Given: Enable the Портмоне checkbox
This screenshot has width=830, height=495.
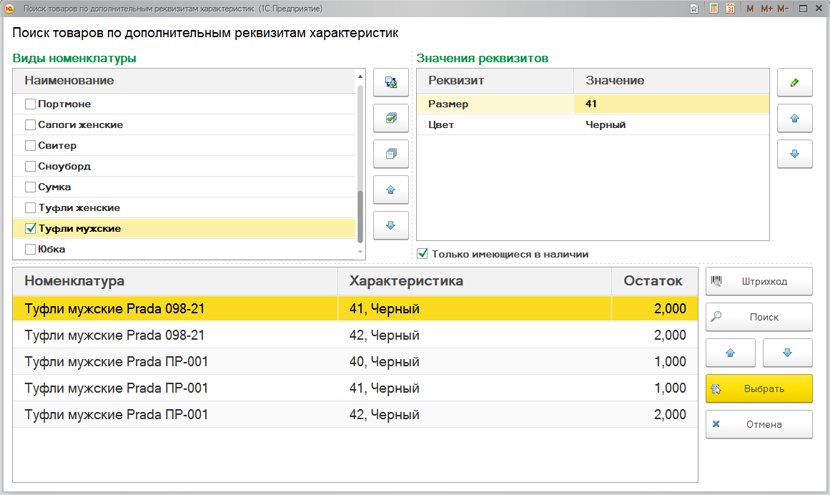Looking at the screenshot, I should click(30, 104).
